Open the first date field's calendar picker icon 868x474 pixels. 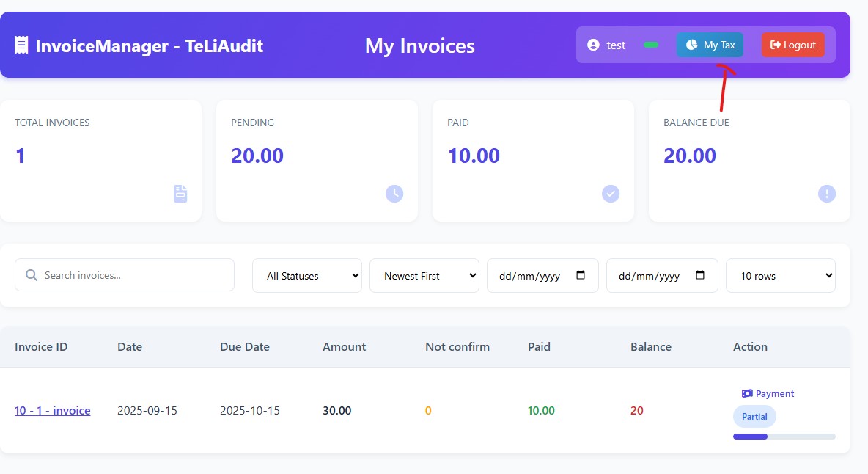coord(581,275)
